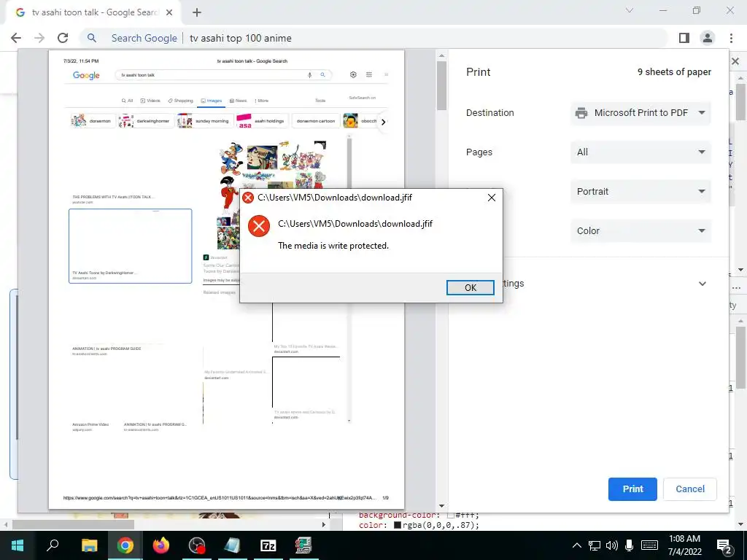Open Windows taskbar search
This screenshot has width=747, height=560.
click(x=53, y=545)
